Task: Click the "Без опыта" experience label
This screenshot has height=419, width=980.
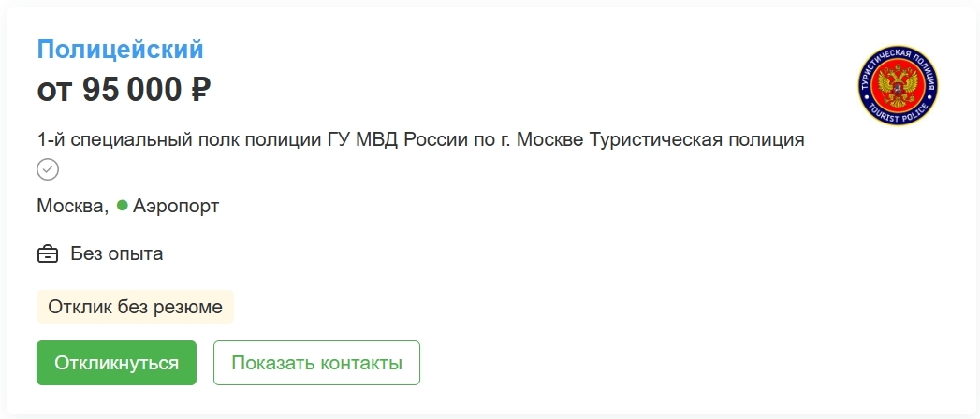Action: tap(117, 253)
